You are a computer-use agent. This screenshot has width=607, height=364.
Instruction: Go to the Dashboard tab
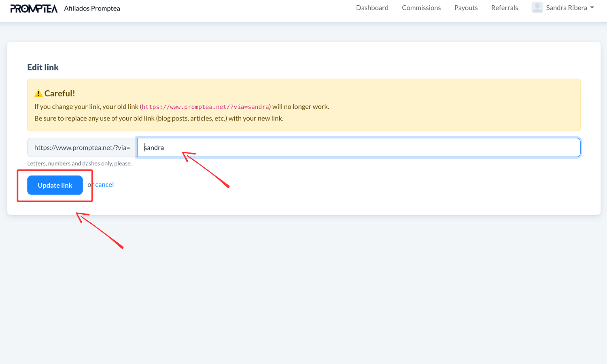coord(372,8)
